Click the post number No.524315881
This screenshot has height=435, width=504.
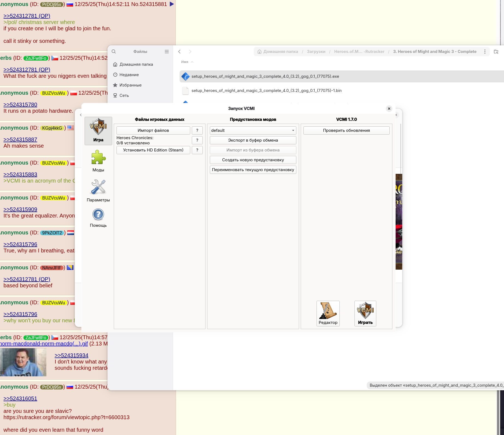pos(149,4)
